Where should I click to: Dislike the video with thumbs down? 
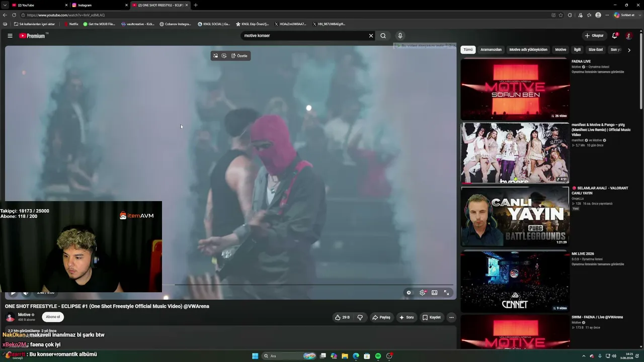tap(360, 317)
